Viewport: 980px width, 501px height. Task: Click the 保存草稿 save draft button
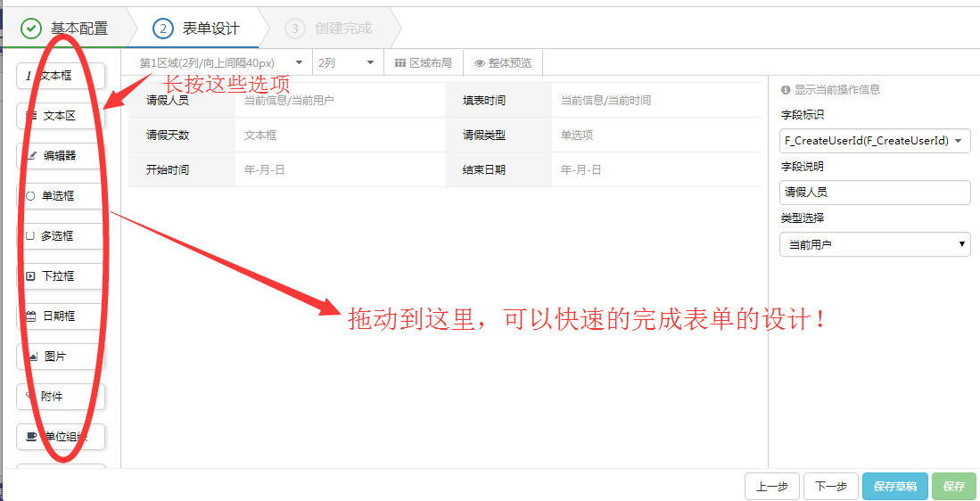[895, 486]
